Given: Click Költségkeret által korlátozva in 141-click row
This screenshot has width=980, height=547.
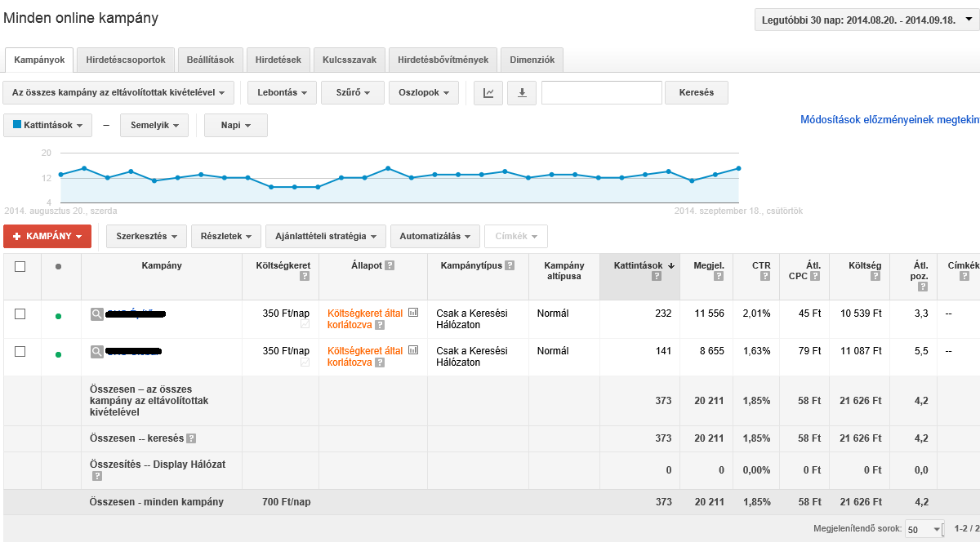Looking at the screenshot, I should pos(364,357).
